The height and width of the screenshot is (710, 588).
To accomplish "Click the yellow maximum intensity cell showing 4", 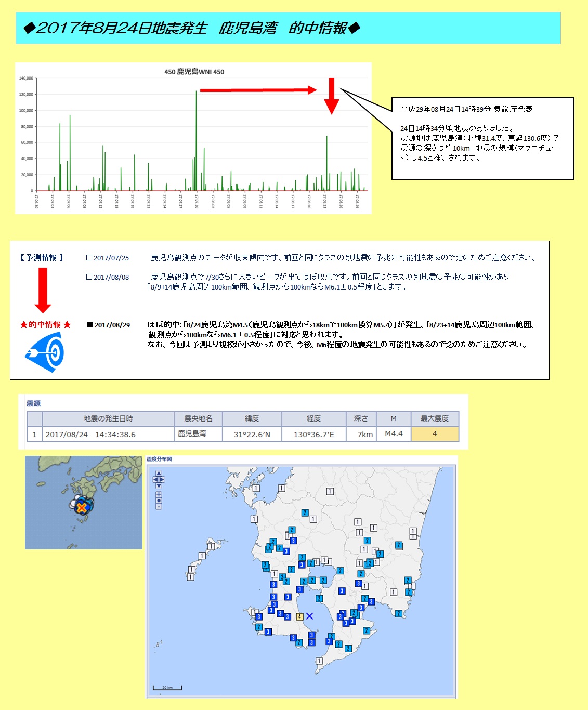I will coord(435,434).
